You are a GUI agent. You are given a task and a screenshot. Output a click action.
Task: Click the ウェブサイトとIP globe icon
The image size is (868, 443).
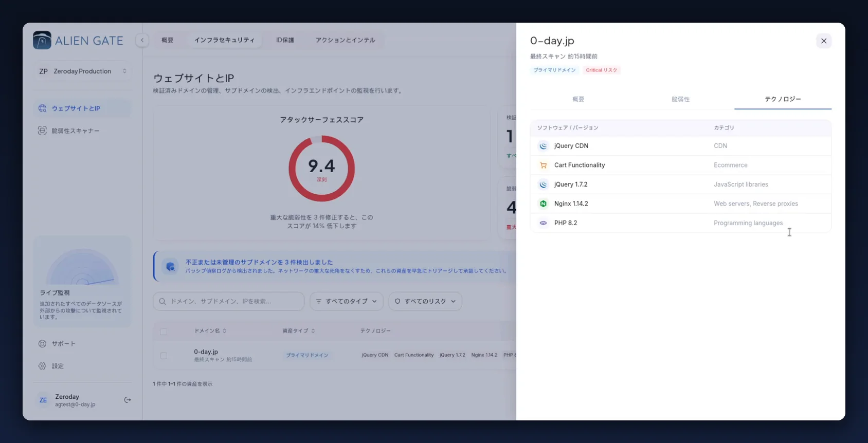[x=42, y=108]
